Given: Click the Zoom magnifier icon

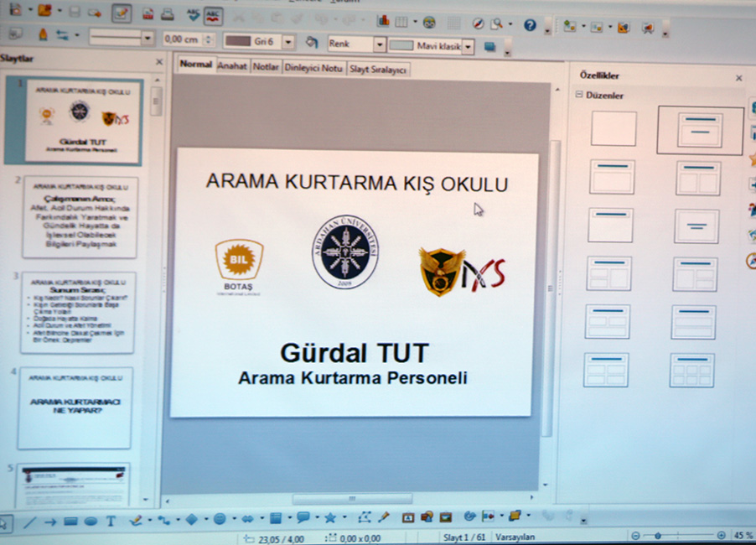Looking at the screenshot, I should tap(496, 23).
